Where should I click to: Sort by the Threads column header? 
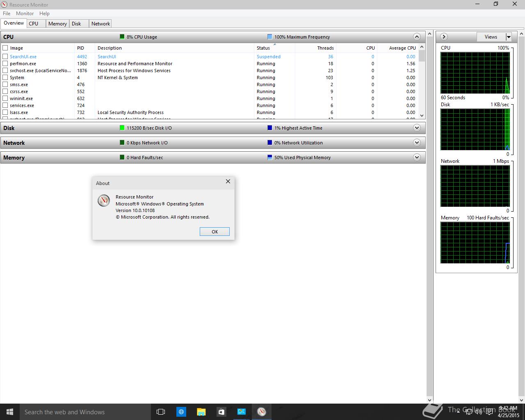[315, 48]
